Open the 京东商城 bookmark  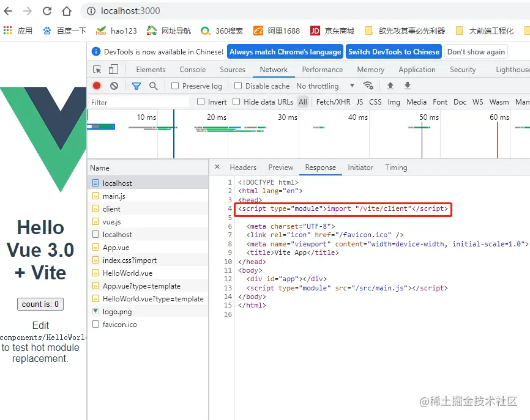coord(332,31)
